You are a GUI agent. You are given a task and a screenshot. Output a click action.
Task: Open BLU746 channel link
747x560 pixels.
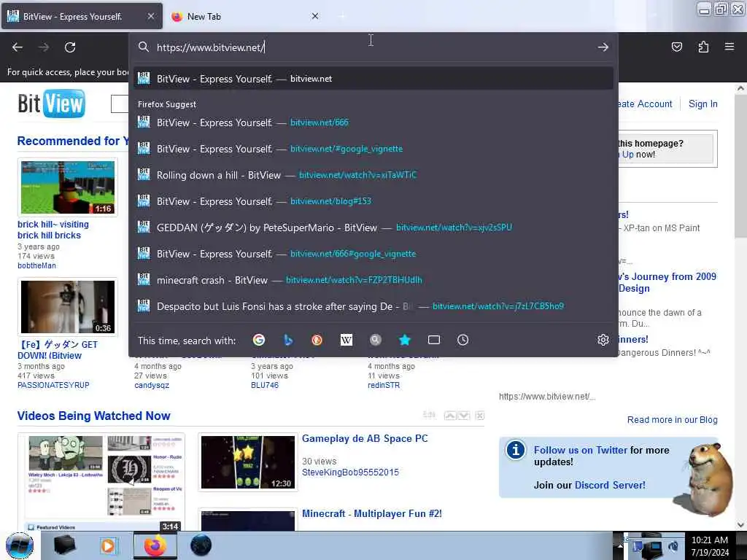[265, 385]
